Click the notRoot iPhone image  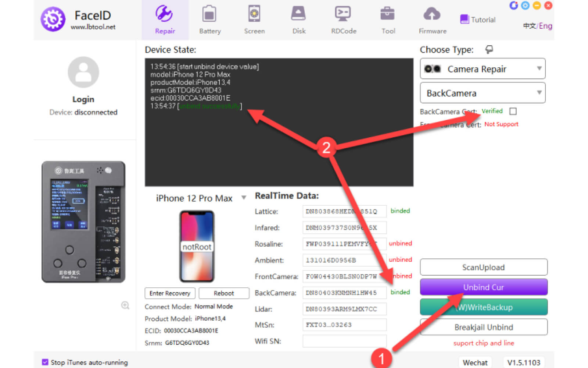(x=197, y=246)
